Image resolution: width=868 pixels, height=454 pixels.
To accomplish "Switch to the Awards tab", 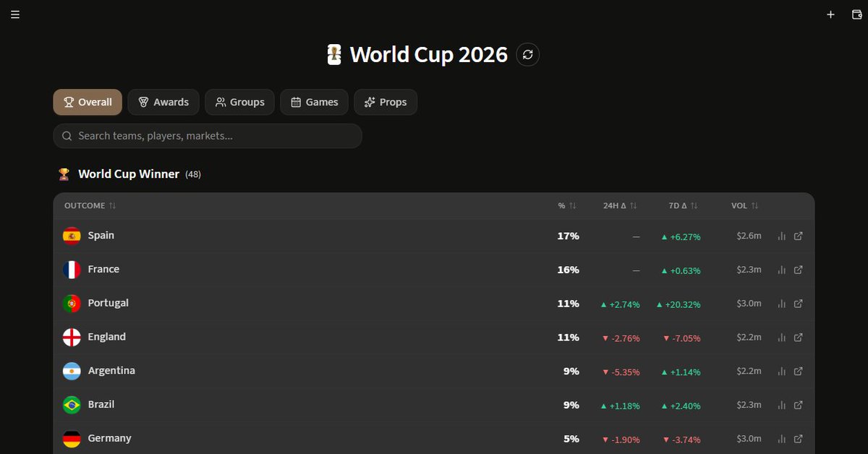I will pyautogui.click(x=163, y=102).
